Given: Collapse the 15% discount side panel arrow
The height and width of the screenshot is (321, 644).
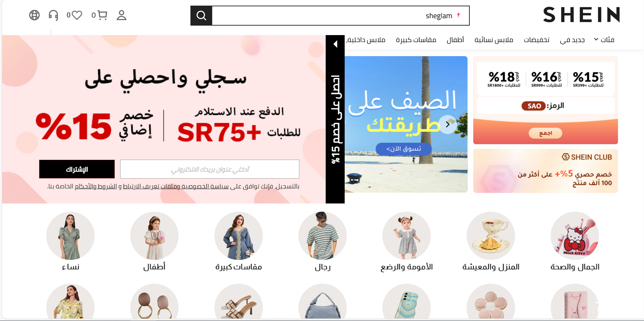Looking at the screenshot, I should (x=335, y=44).
